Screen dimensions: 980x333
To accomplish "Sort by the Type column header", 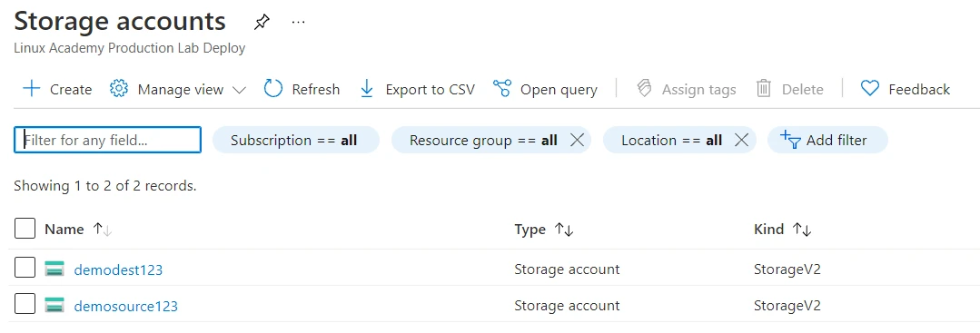I will tap(530, 230).
